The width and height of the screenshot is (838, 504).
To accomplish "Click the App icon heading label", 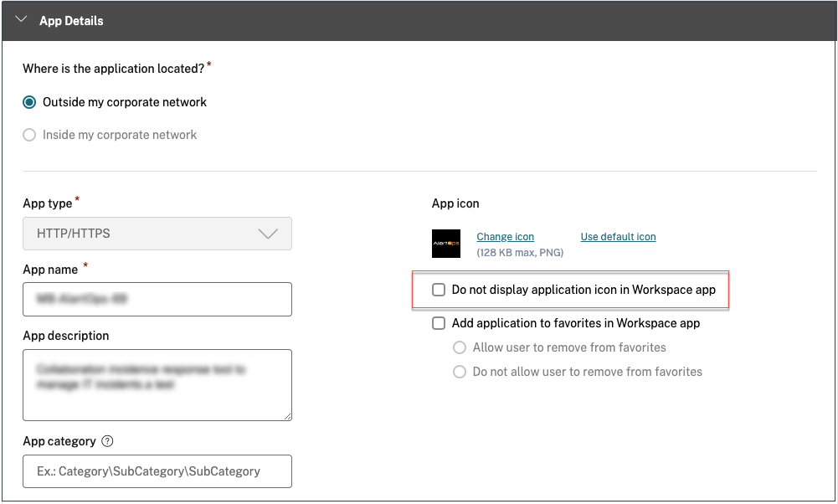I will point(455,203).
